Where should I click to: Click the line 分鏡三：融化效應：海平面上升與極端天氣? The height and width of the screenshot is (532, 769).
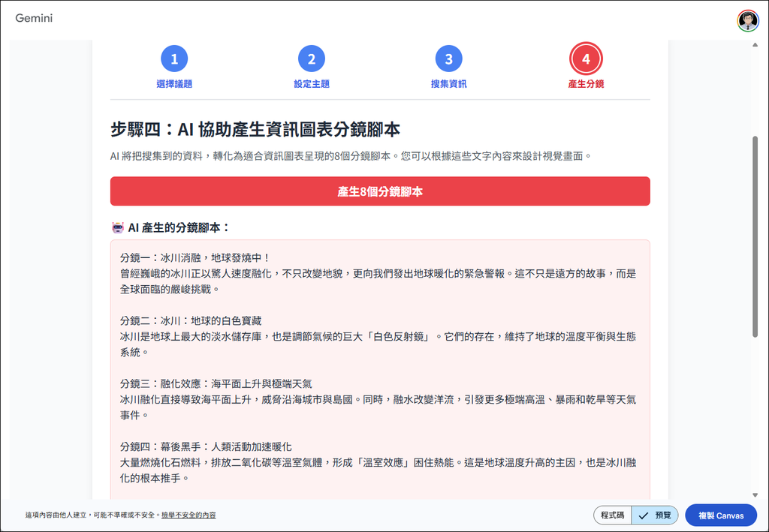[216, 383]
